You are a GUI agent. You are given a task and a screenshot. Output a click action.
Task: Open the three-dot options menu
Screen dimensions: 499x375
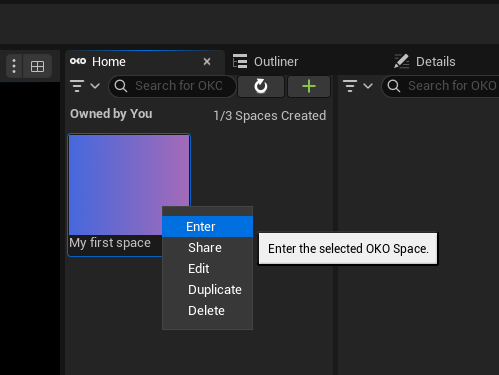click(x=14, y=66)
